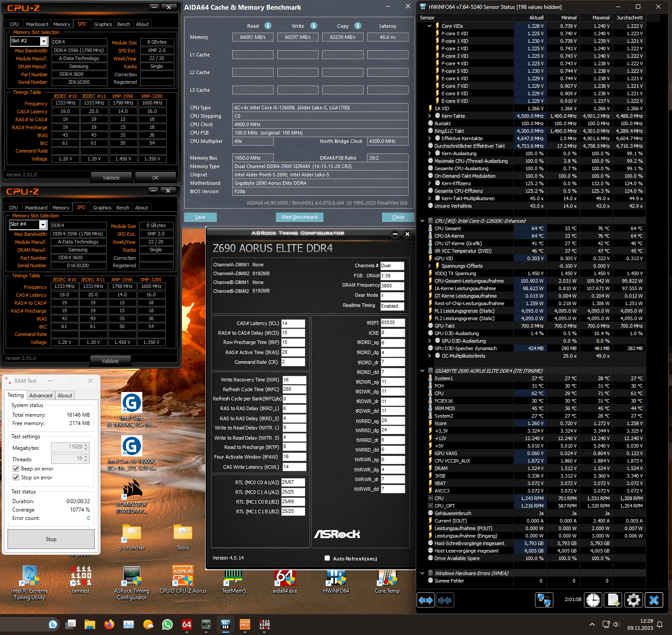Switch to Bench tab in Slot #2 CPU-Z window
Viewport: 672px width, 635px height.
tap(124, 24)
